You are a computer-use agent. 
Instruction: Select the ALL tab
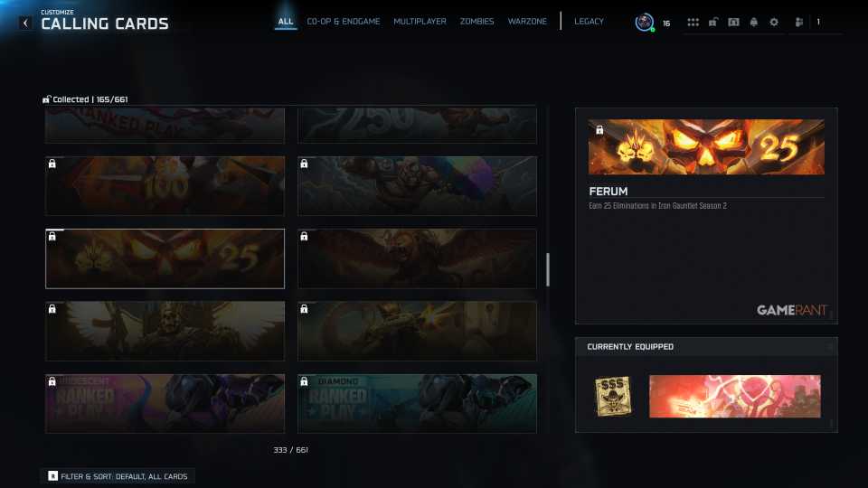pos(286,22)
